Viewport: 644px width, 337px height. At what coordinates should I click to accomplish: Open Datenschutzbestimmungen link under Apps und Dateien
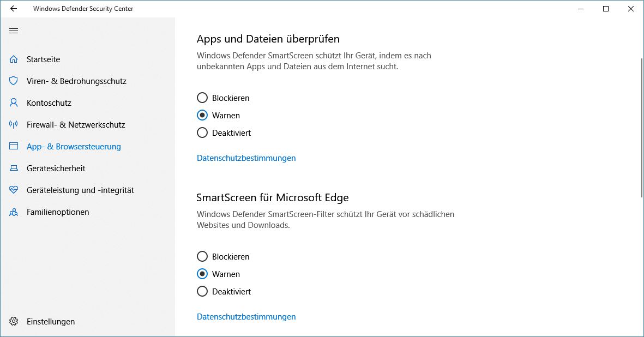pyautogui.click(x=246, y=158)
